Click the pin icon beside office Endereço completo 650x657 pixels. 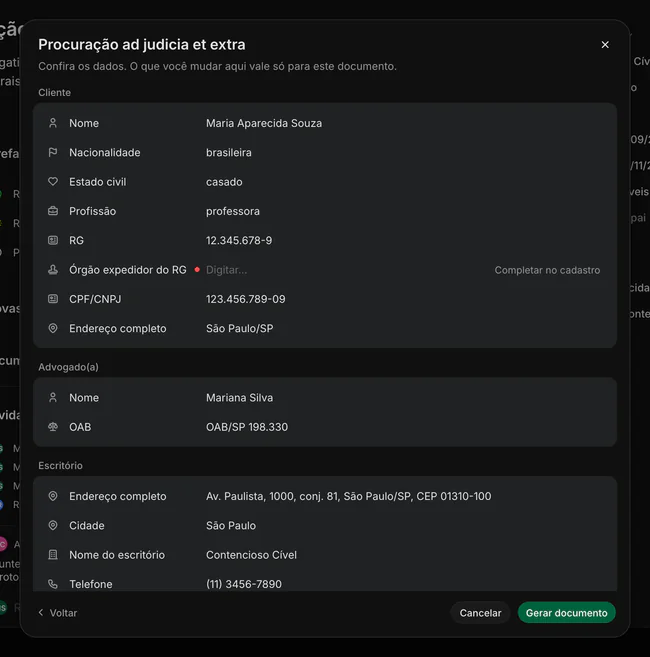53,496
